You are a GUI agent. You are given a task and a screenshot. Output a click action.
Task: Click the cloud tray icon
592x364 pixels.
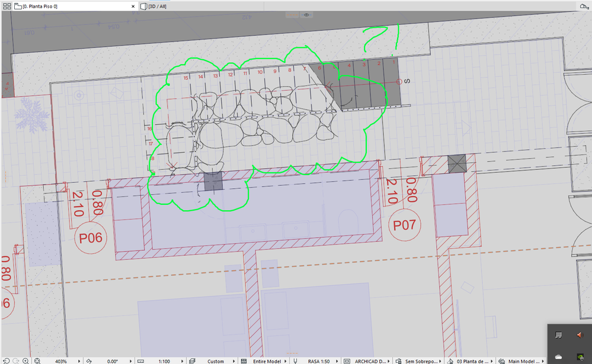[x=558, y=357]
